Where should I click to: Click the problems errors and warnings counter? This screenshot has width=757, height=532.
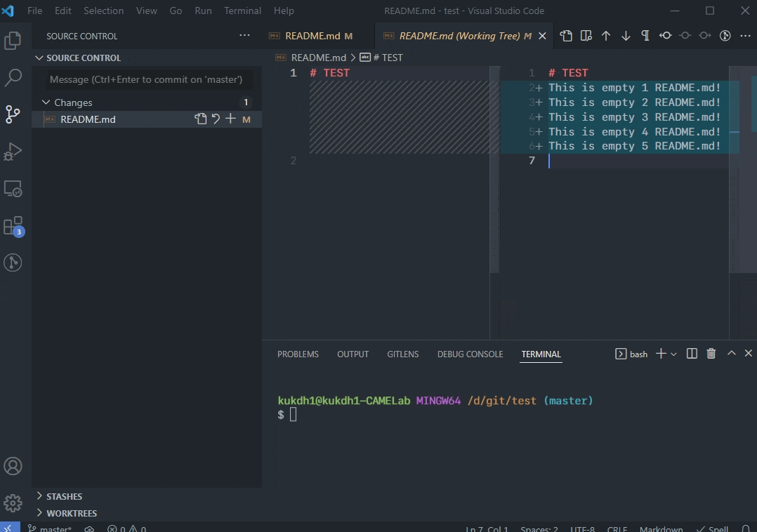[x=126, y=528]
